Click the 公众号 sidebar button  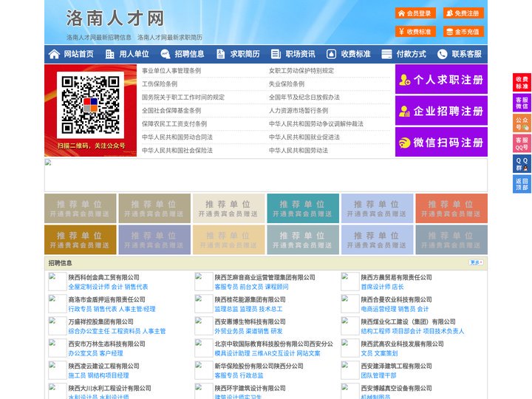[x=522, y=123]
